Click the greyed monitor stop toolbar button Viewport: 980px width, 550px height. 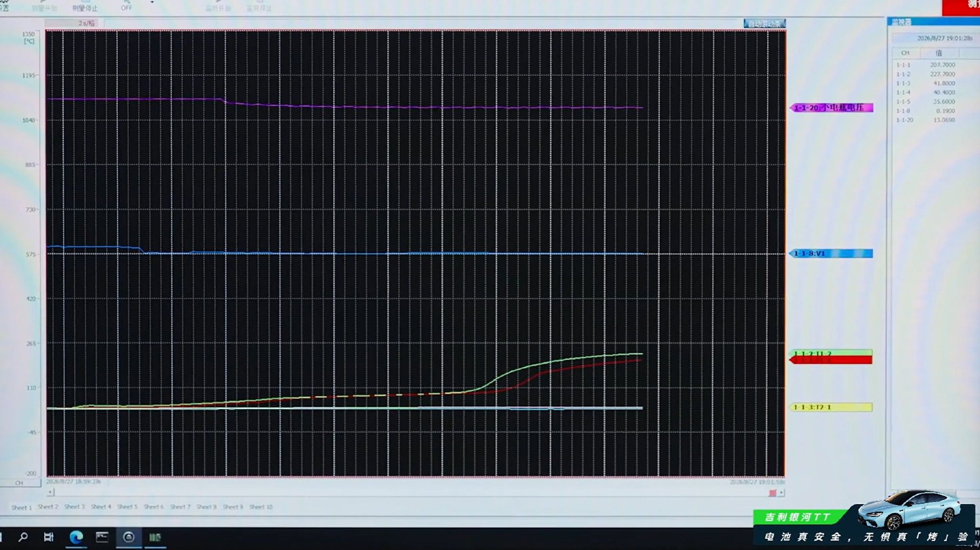pyautogui.click(x=259, y=6)
